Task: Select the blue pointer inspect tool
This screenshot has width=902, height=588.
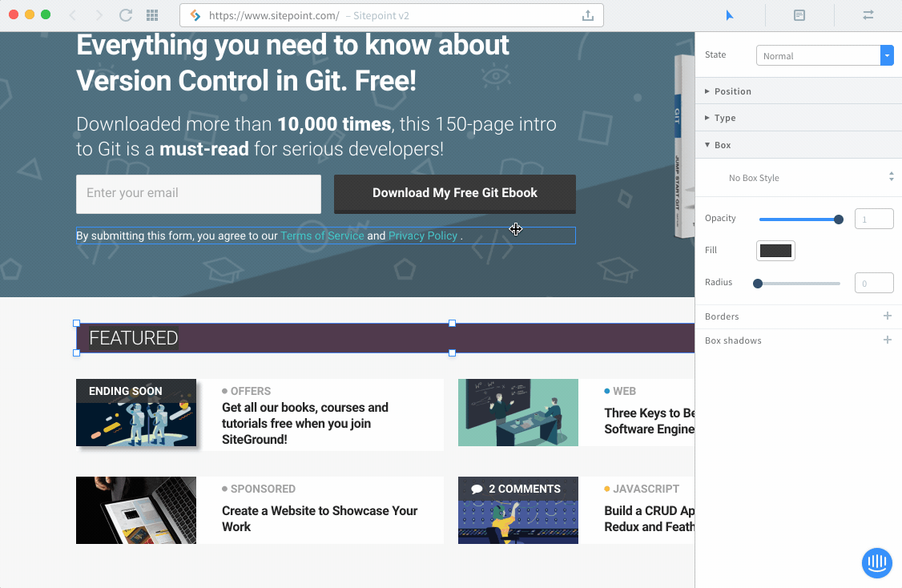Action: [x=730, y=15]
